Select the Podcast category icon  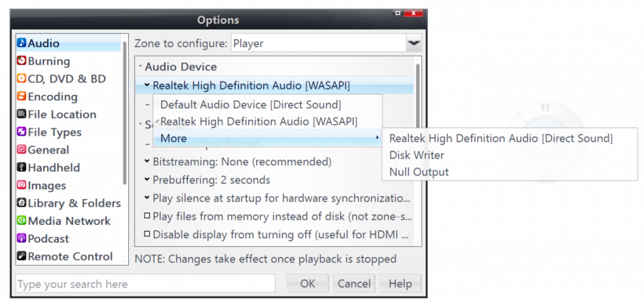pos(22,239)
